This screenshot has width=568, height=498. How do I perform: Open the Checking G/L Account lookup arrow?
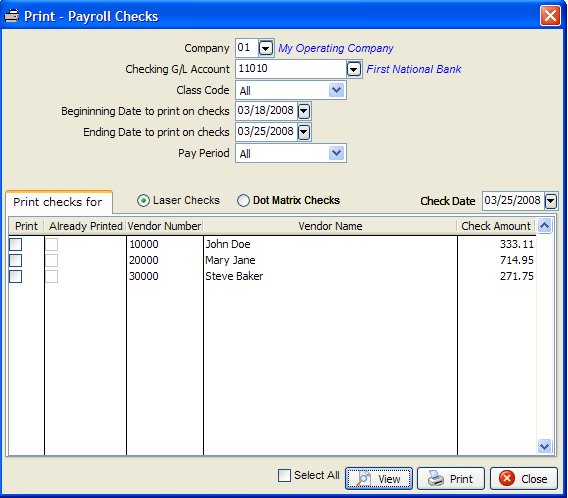click(354, 69)
